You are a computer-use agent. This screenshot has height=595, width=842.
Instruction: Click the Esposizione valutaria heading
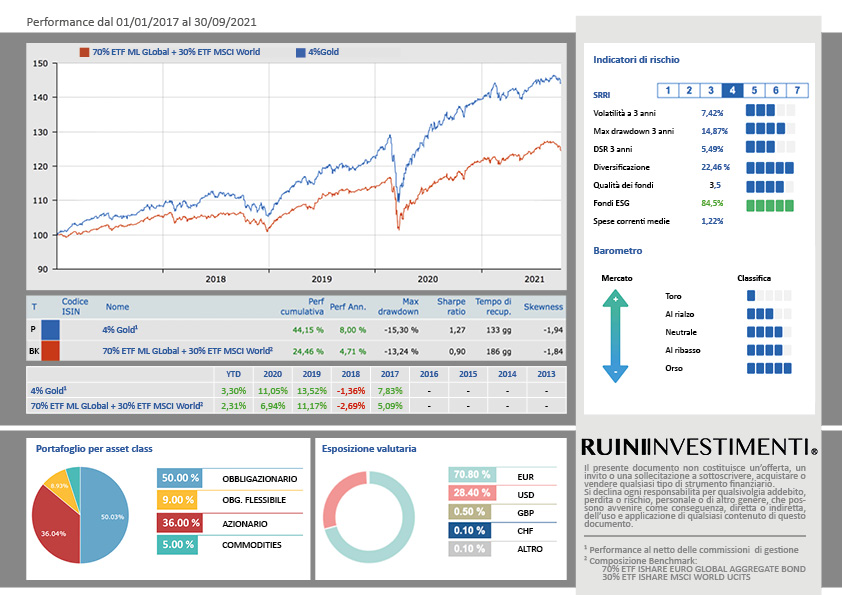[369, 448]
